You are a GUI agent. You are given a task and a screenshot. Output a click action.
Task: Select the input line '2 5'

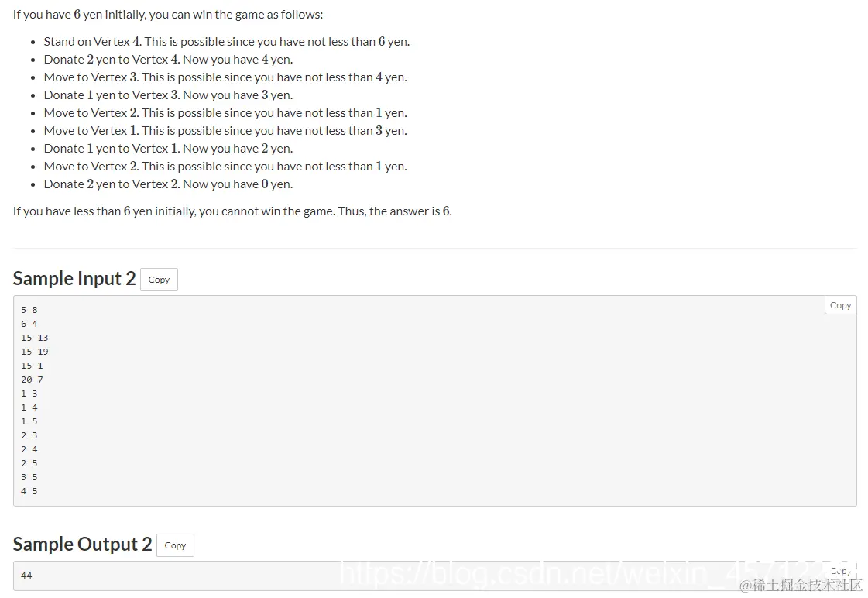(x=29, y=463)
